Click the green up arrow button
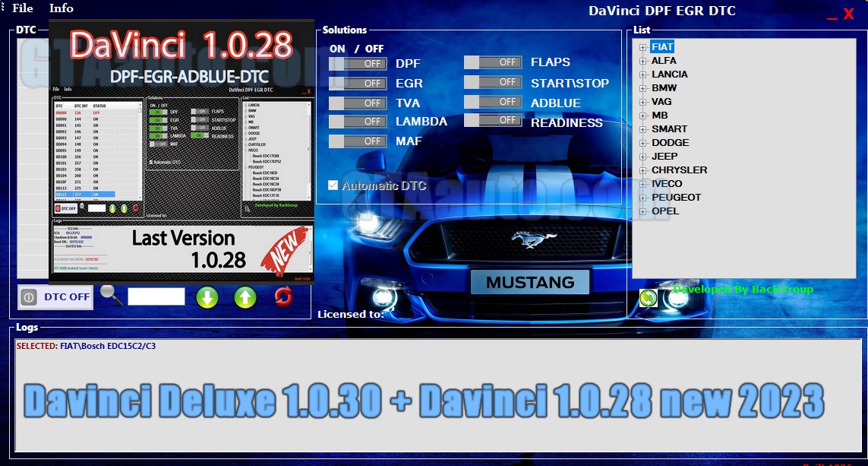This screenshot has width=868, height=466. tap(245, 297)
